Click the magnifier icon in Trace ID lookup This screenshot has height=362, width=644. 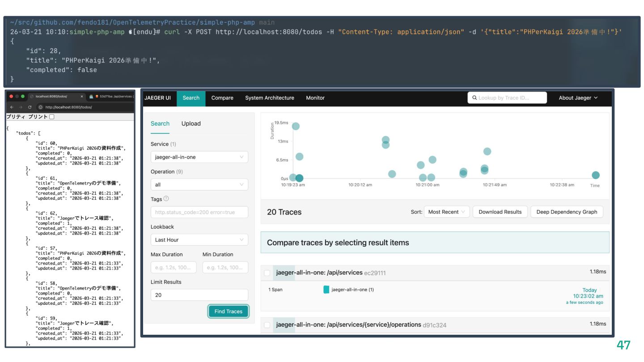[474, 98]
